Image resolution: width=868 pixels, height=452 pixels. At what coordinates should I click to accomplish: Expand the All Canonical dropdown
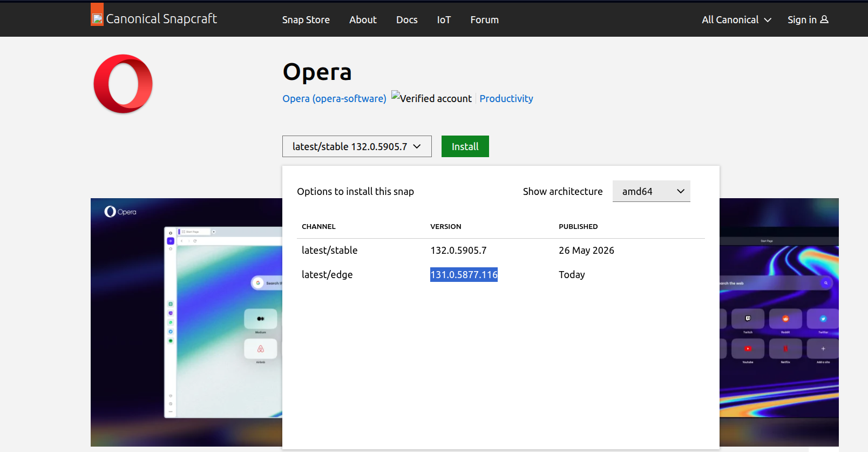click(736, 19)
